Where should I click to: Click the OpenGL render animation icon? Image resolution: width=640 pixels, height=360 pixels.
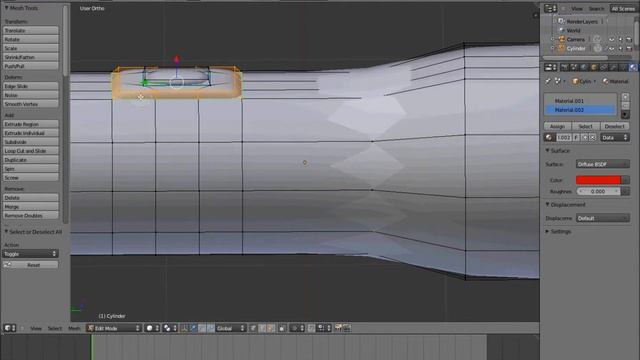347,328
